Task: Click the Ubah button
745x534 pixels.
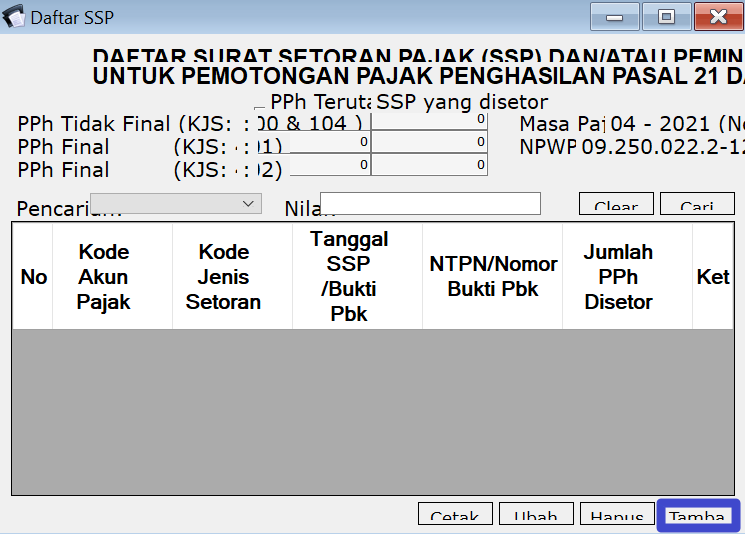Action: [536, 515]
